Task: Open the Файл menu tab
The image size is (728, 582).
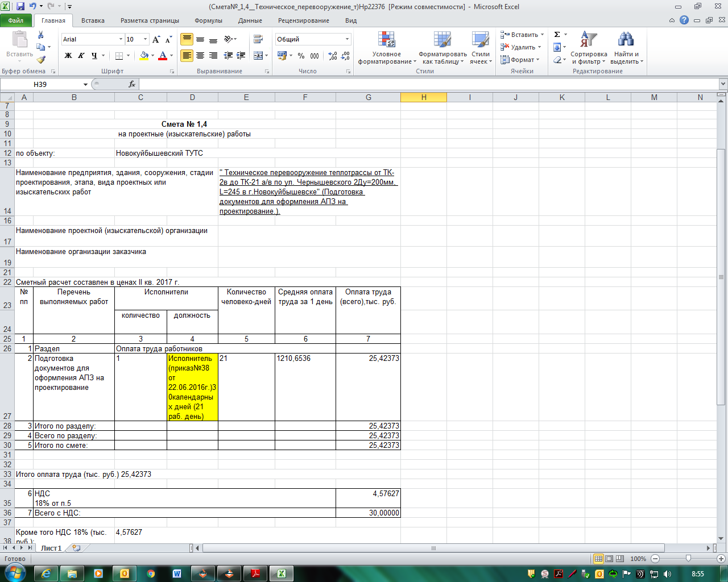Action: pos(16,20)
